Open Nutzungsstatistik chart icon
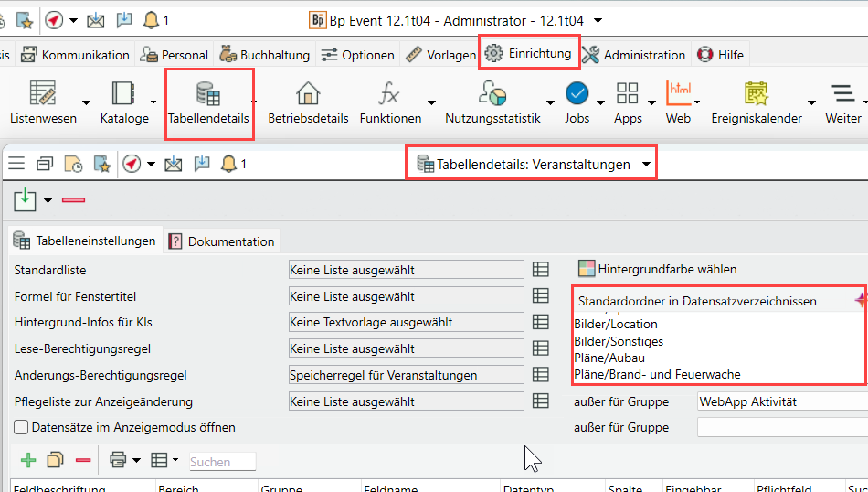This screenshot has width=868, height=492. click(492, 94)
